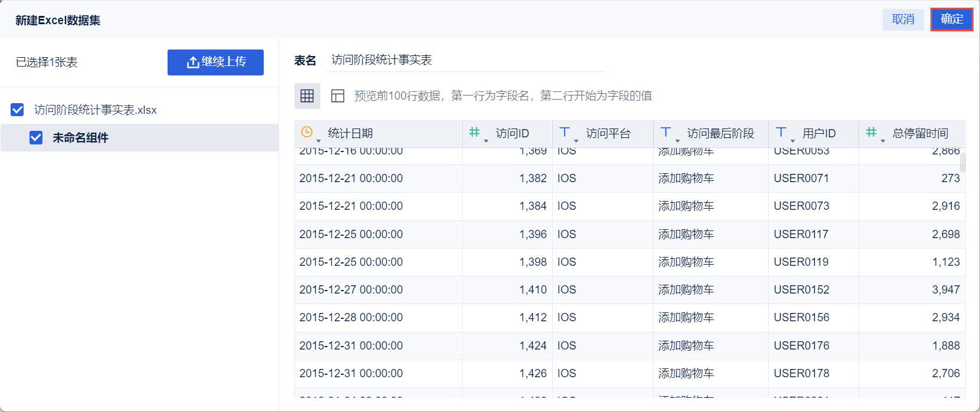Image resolution: width=980 pixels, height=412 pixels.
Task: Click the 总停留时间 column header label
Action: pos(920,133)
